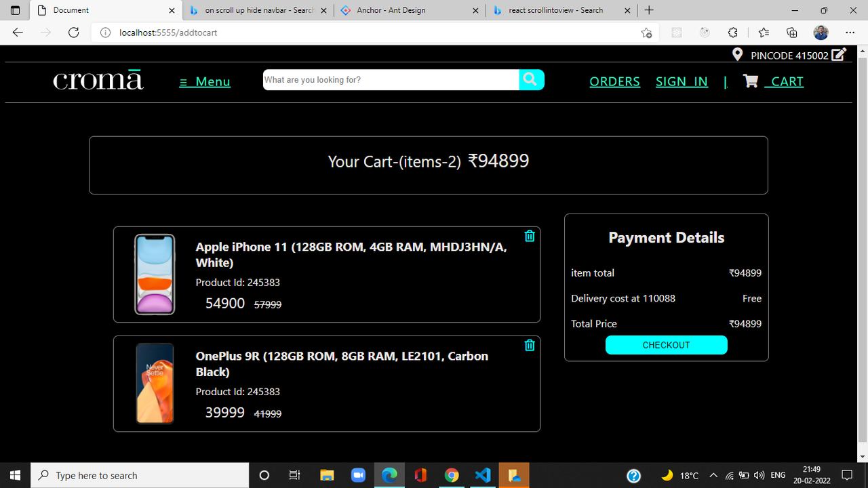The width and height of the screenshot is (868, 488).
Task: Open Google Chrome from taskbar
Action: tap(452, 475)
